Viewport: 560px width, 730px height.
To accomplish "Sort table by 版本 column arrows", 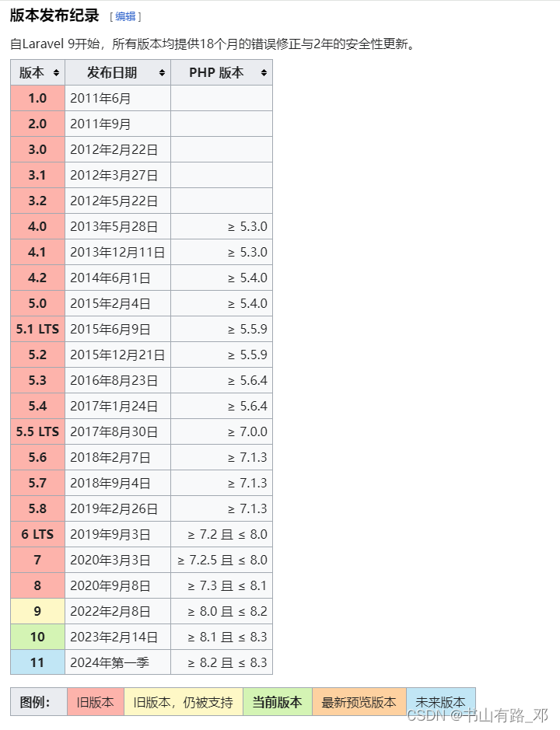I will (56, 72).
